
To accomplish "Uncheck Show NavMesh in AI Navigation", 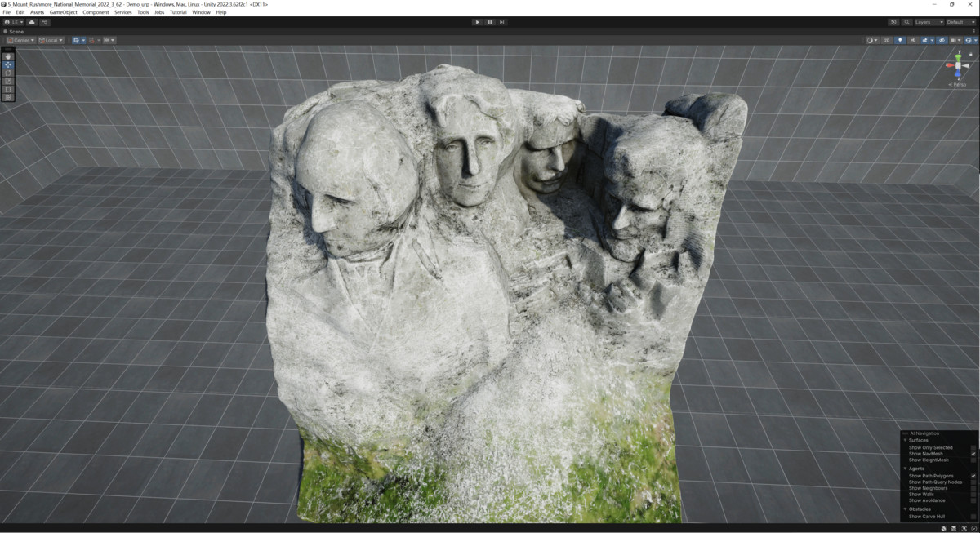I will (x=973, y=453).
